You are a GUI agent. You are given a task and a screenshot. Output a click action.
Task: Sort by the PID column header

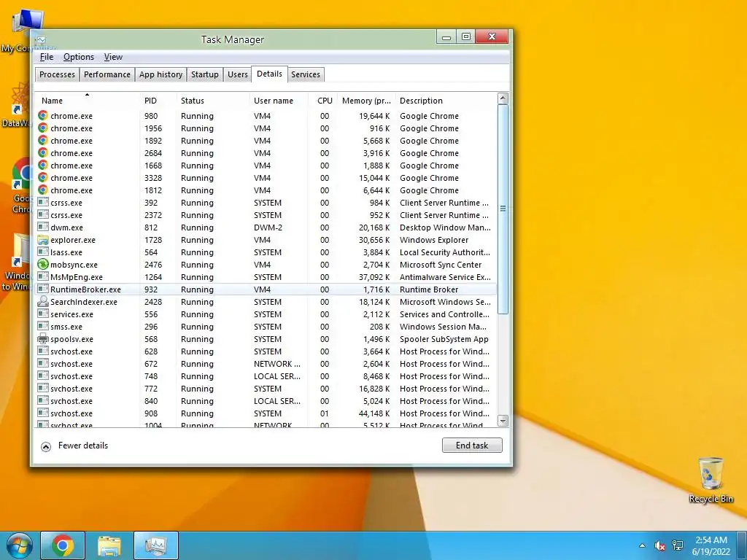(x=158, y=101)
